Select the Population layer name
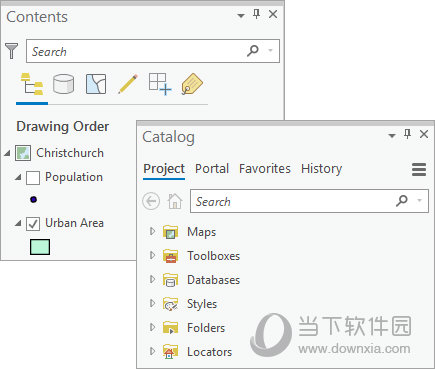 coord(74,177)
